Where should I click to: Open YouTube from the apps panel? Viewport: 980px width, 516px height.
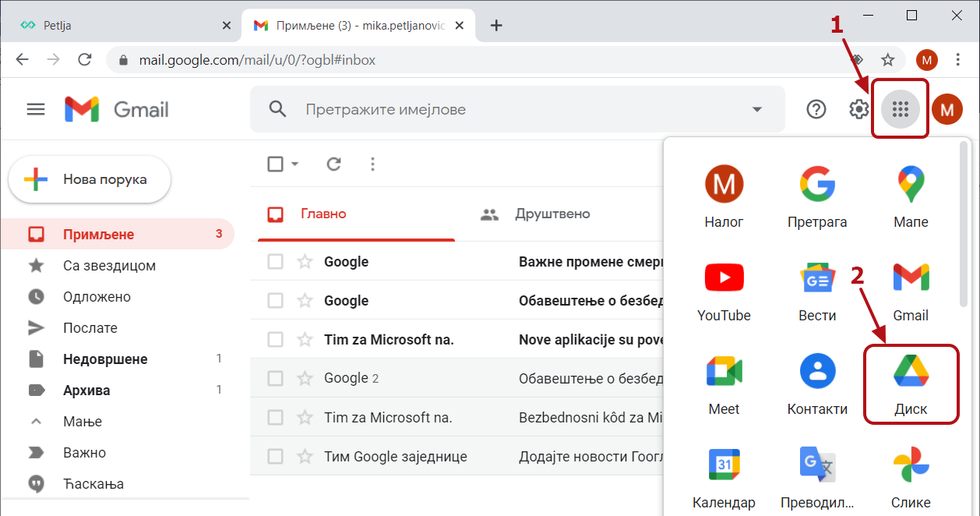click(x=724, y=291)
